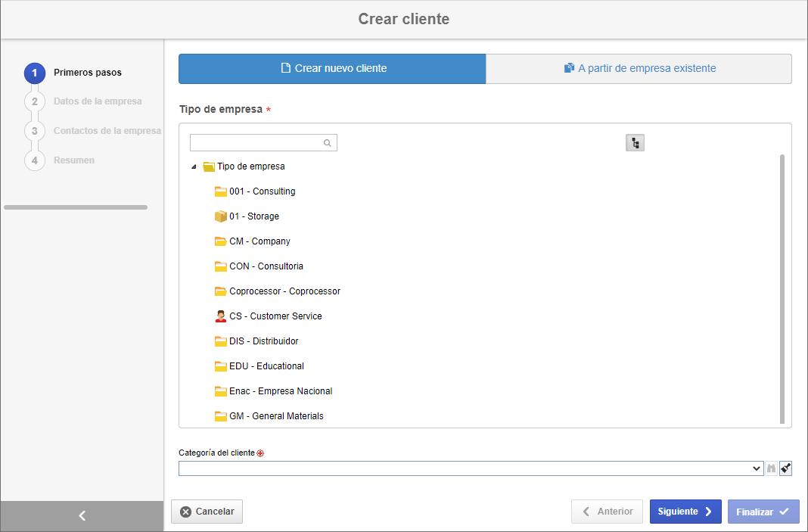Switch to Crear nuevo cliente tab

332,69
